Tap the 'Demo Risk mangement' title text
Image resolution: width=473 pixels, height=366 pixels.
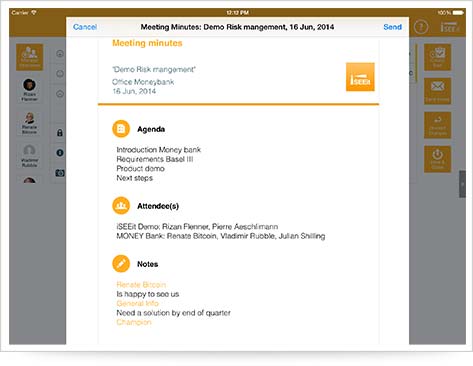tap(154, 69)
